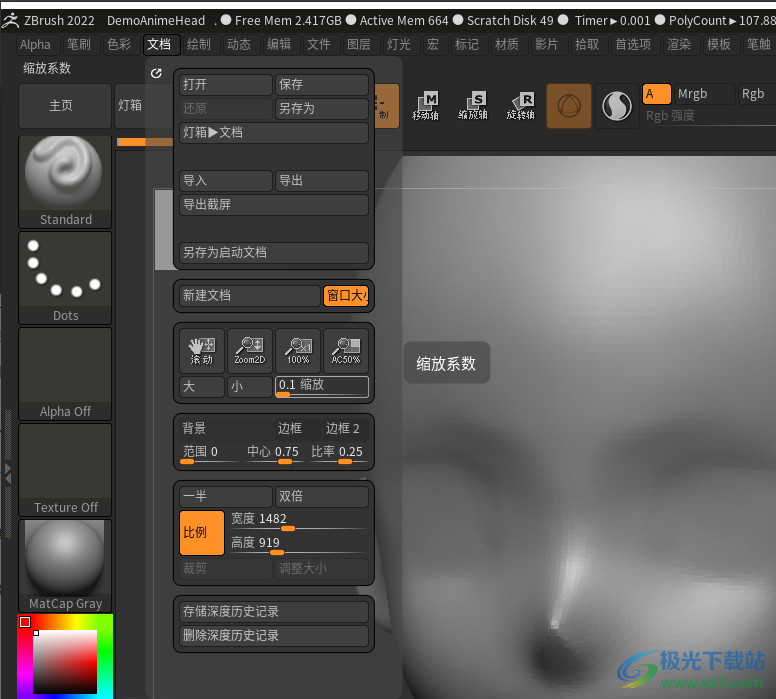This screenshot has width=776, height=699.
Task: Toggle the 比例 proportional constraint button
Action: pos(202,533)
